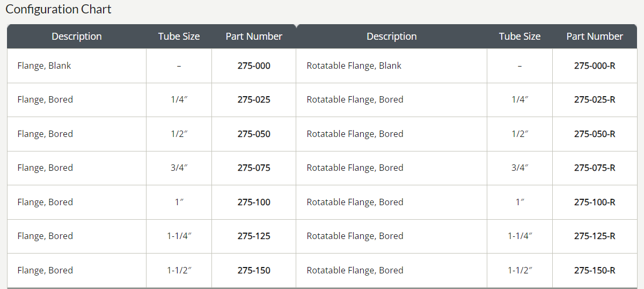Viewport: 644px width, 289px height.
Task: Open part number 275-125
Action: coord(254,236)
